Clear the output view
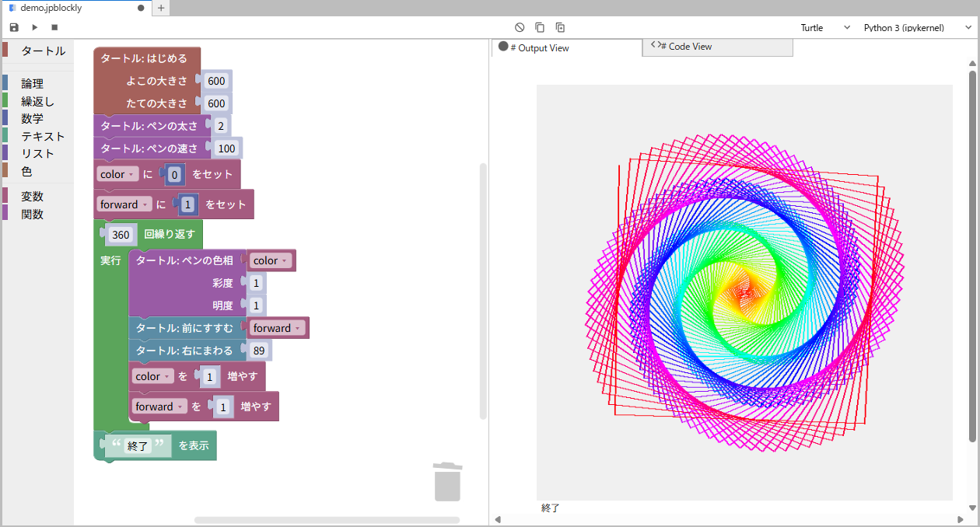 [520, 26]
